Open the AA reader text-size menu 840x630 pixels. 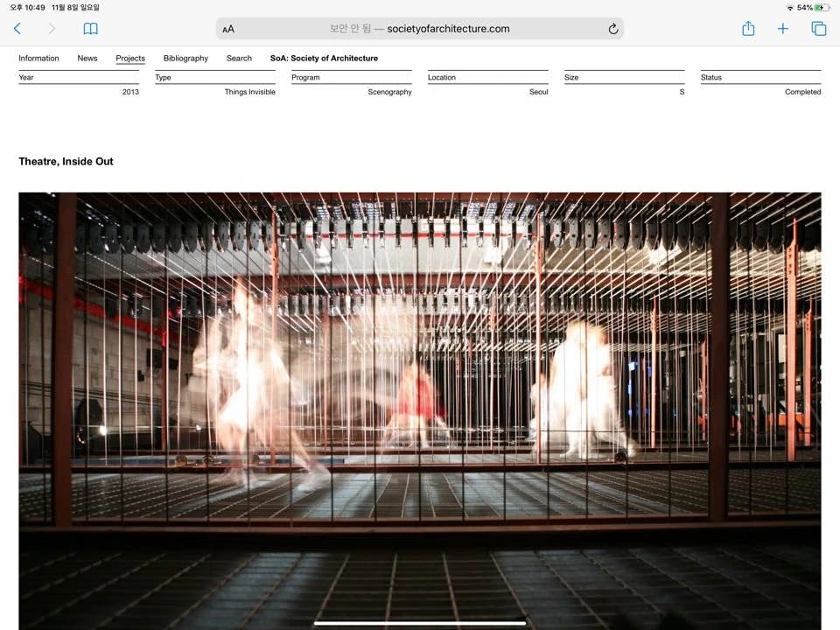[228, 29]
